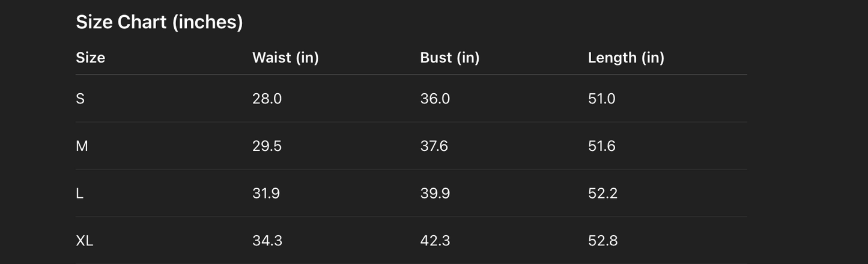Click the M size row label
Screen dimensions: 868x264
pos(82,146)
